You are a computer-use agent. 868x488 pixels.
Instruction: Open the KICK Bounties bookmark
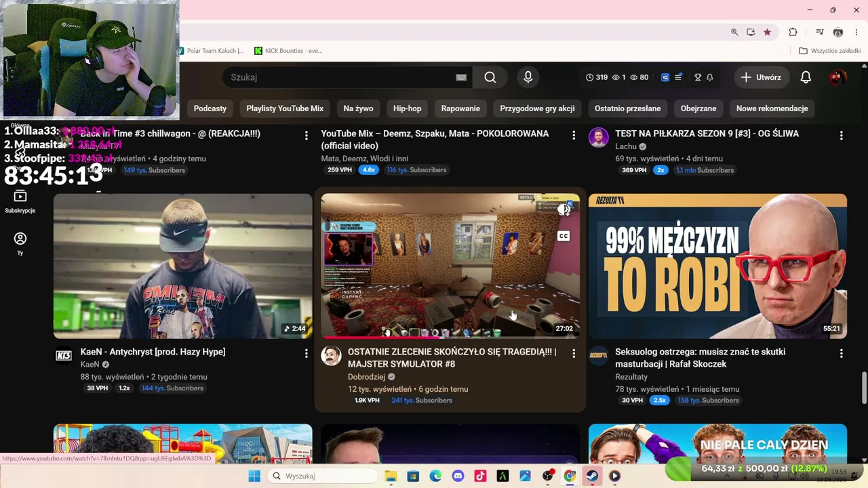point(288,51)
